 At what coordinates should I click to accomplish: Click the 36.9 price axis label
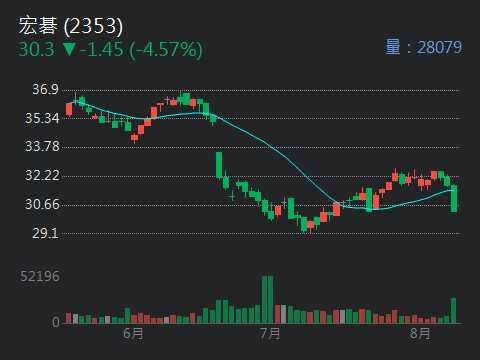[x=45, y=89]
